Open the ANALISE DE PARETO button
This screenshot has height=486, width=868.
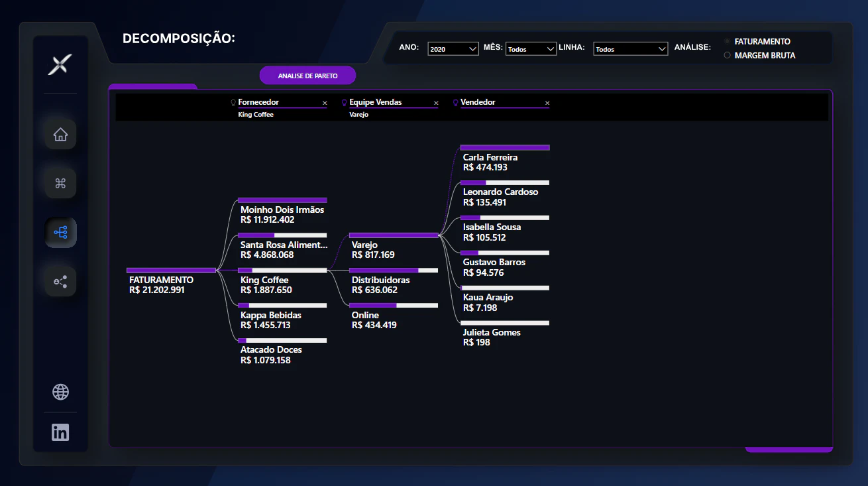(x=307, y=76)
